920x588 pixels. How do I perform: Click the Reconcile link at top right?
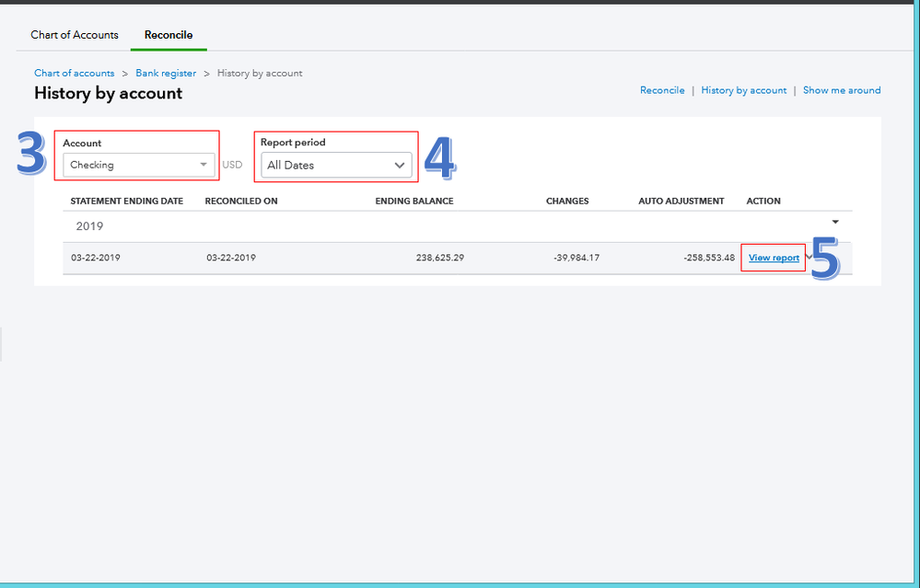[662, 90]
